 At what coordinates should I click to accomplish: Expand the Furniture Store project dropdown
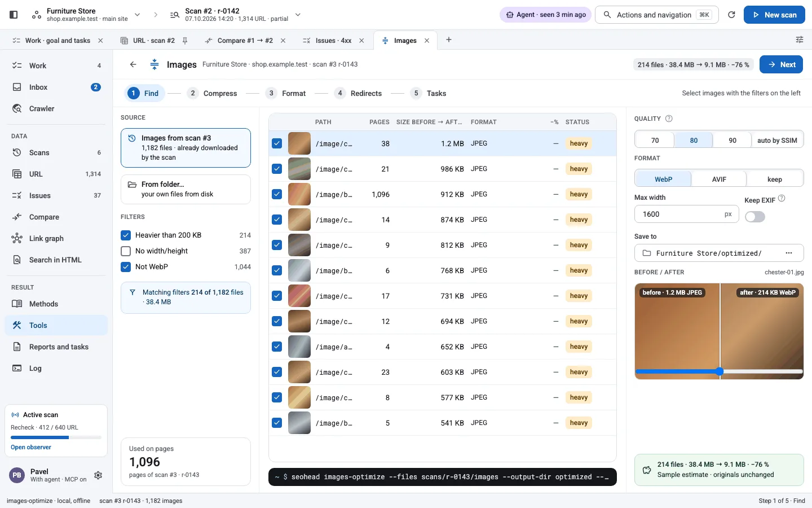point(137,15)
